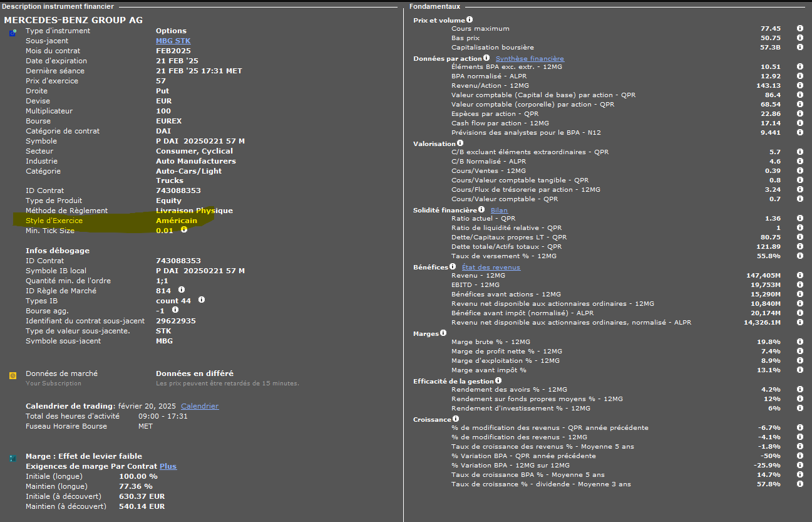The image size is (812, 522).
Task: Click info icon next to Valorisation heading
Action: (460, 144)
